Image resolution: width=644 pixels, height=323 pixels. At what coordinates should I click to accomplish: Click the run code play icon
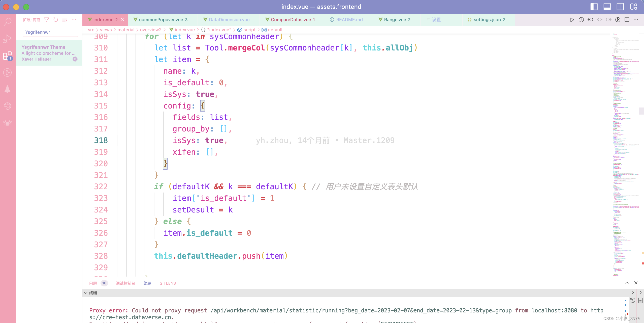click(x=572, y=20)
